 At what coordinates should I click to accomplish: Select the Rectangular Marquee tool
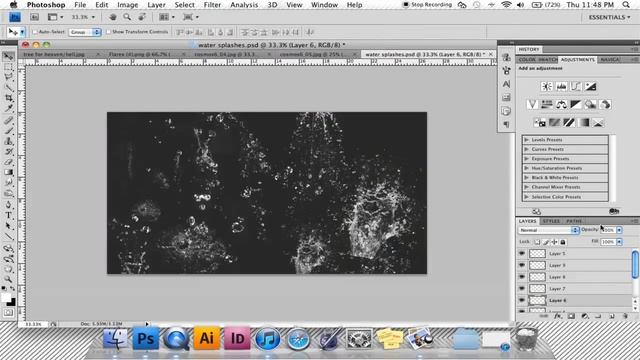coord(9,67)
